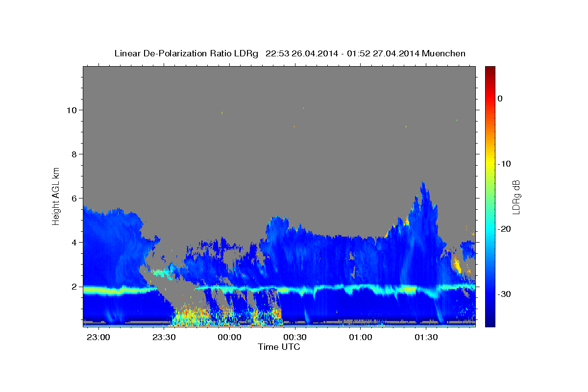Viewport: 588px width, 392px height.
Task: Click the '0' colorbar tick label
Action: tap(500, 98)
